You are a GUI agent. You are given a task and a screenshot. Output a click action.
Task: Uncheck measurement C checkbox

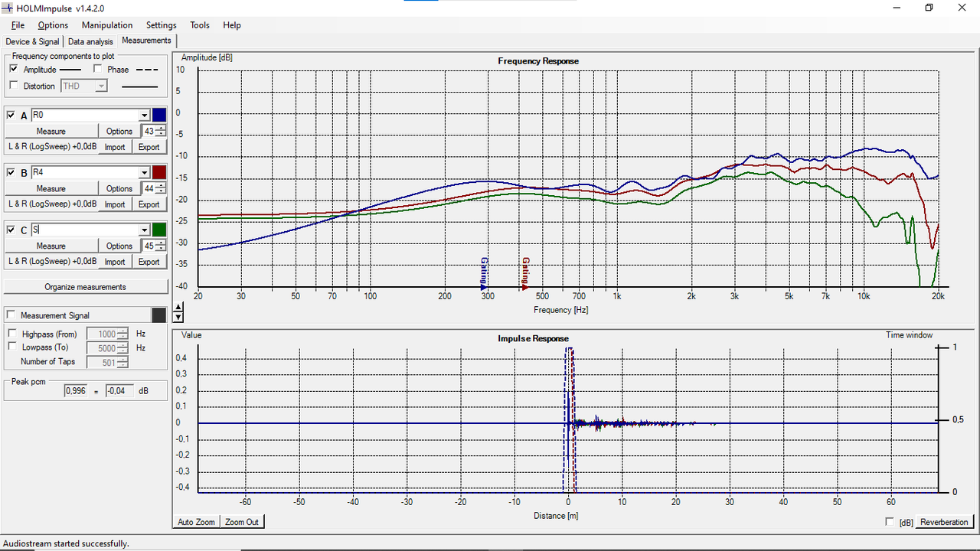point(11,230)
